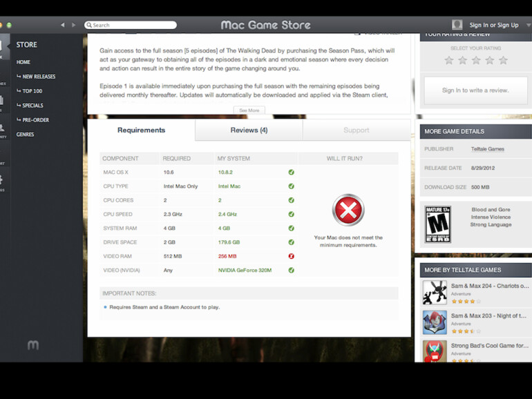This screenshot has width=532, height=399.
Task: Click the download size 500 MB
Action: pos(480,187)
